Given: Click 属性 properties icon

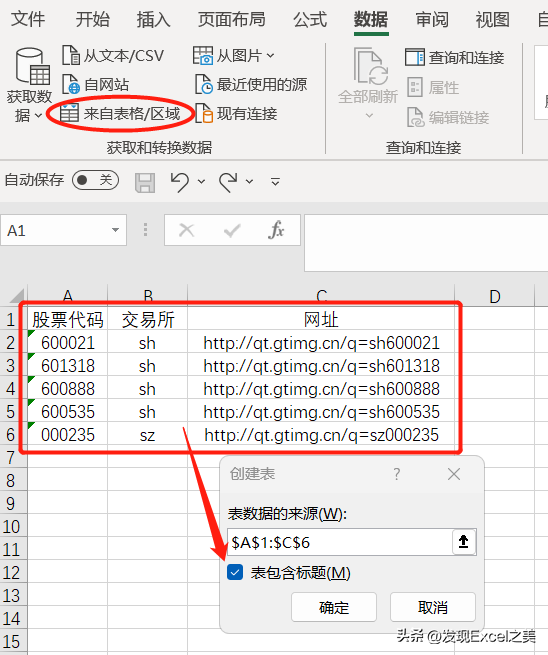Looking at the screenshot, I should click(415, 87).
